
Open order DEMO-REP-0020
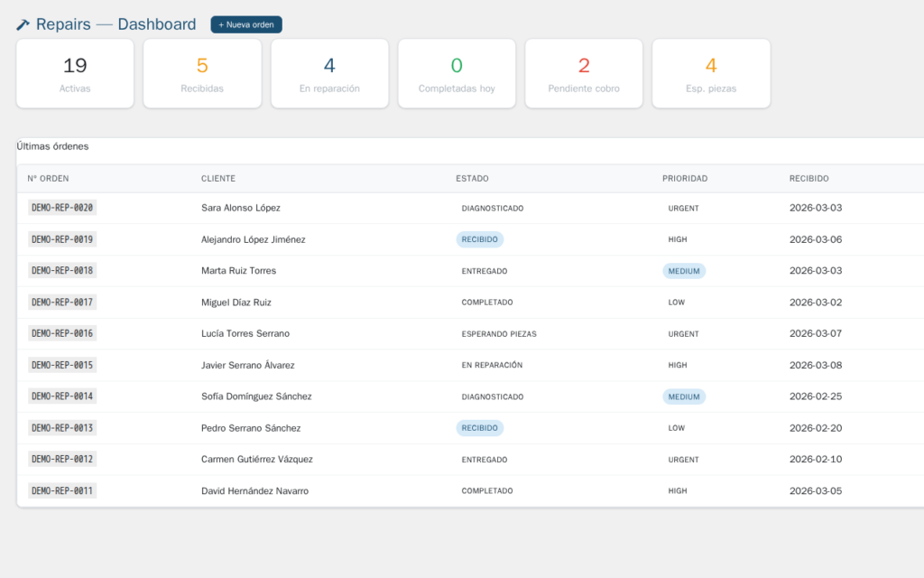pyautogui.click(x=62, y=208)
